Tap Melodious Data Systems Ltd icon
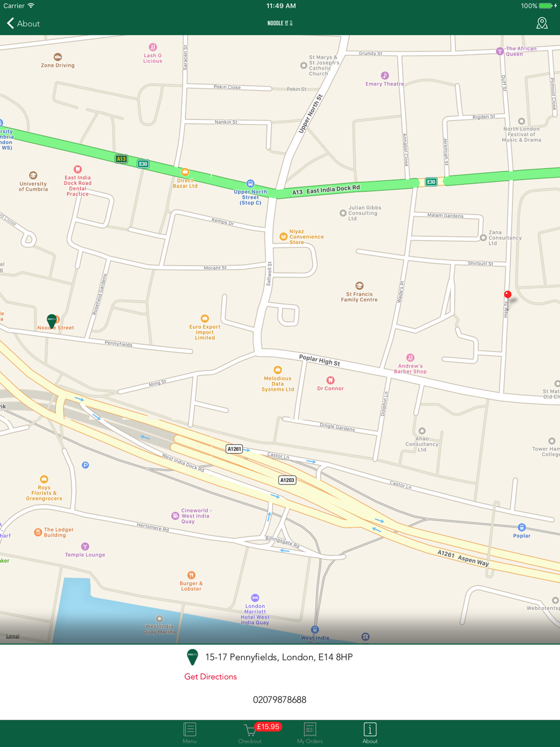This screenshot has width=560, height=747. pos(278,370)
